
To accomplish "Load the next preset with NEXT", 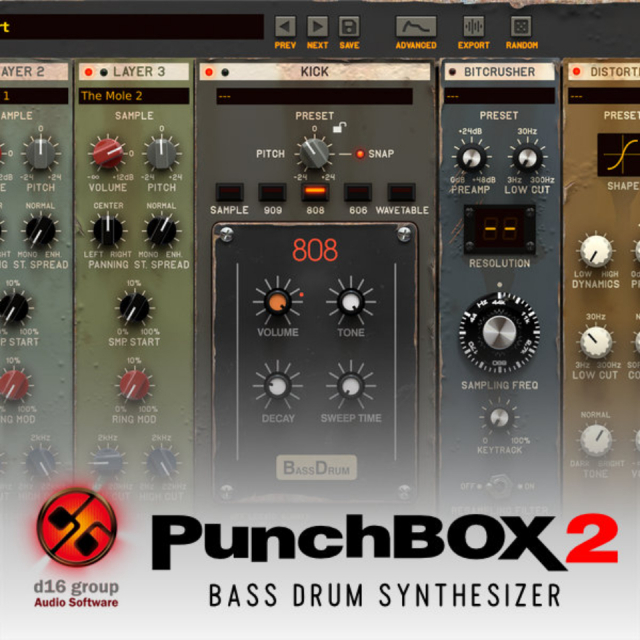I will pyautogui.click(x=317, y=27).
